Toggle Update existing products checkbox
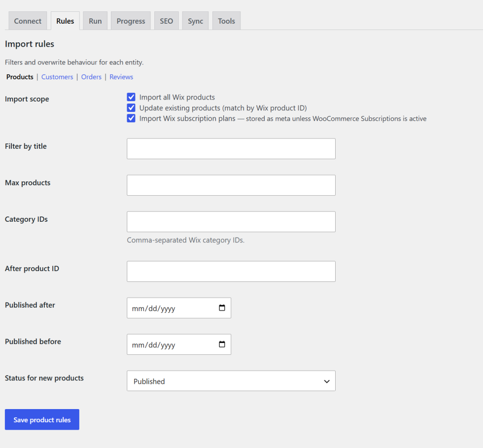 point(131,108)
